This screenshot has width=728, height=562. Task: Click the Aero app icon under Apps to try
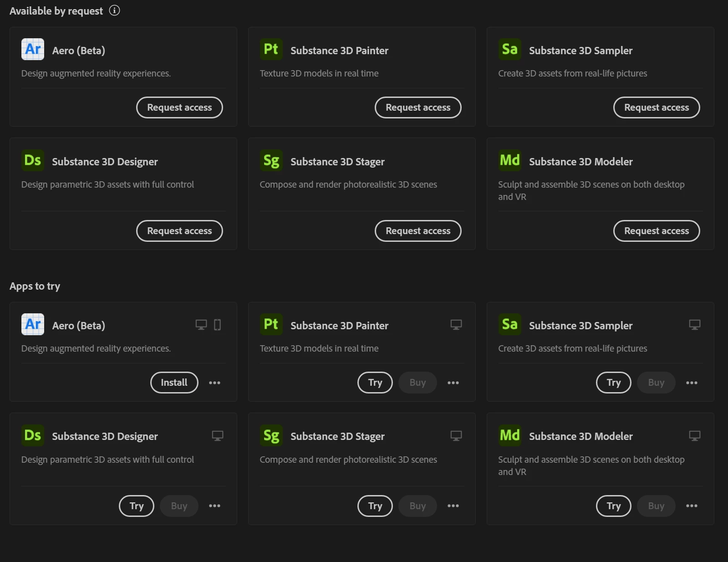point(33,324)
